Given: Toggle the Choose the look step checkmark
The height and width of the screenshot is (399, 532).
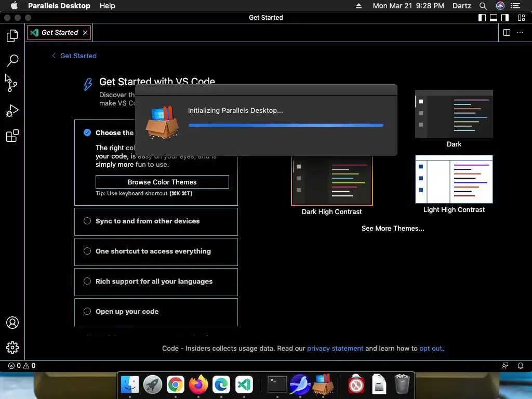Looking at the screenshot, I should (x=87, y=132).
